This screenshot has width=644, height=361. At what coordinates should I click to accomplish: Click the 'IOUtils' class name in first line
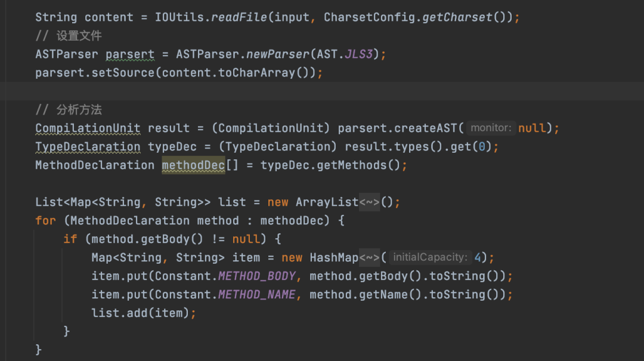(x=179, y=17)
